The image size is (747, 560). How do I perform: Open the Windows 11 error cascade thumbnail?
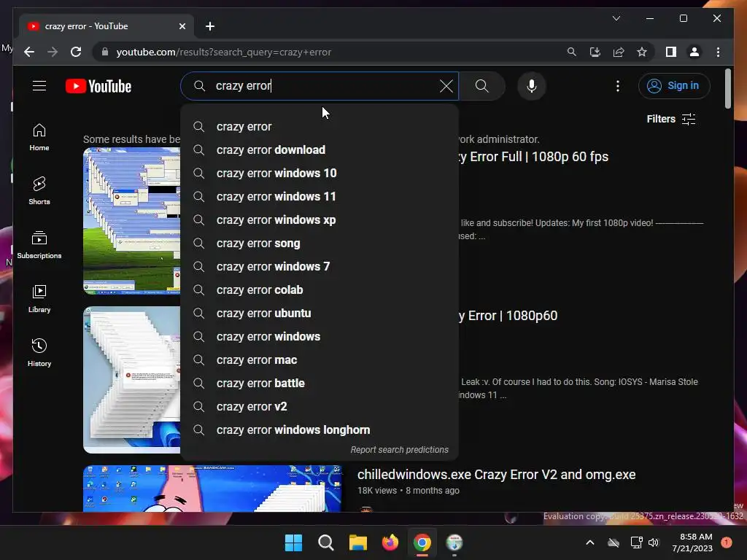click(131, 379)
